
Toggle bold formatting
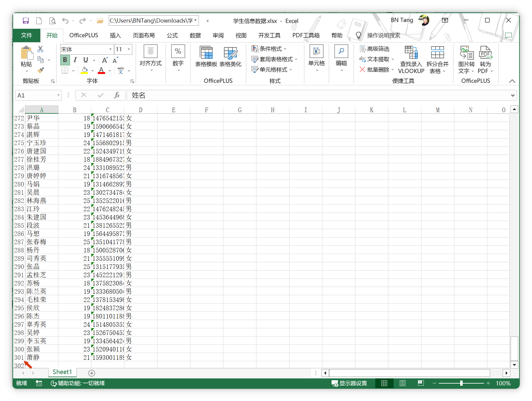(65, 60)
